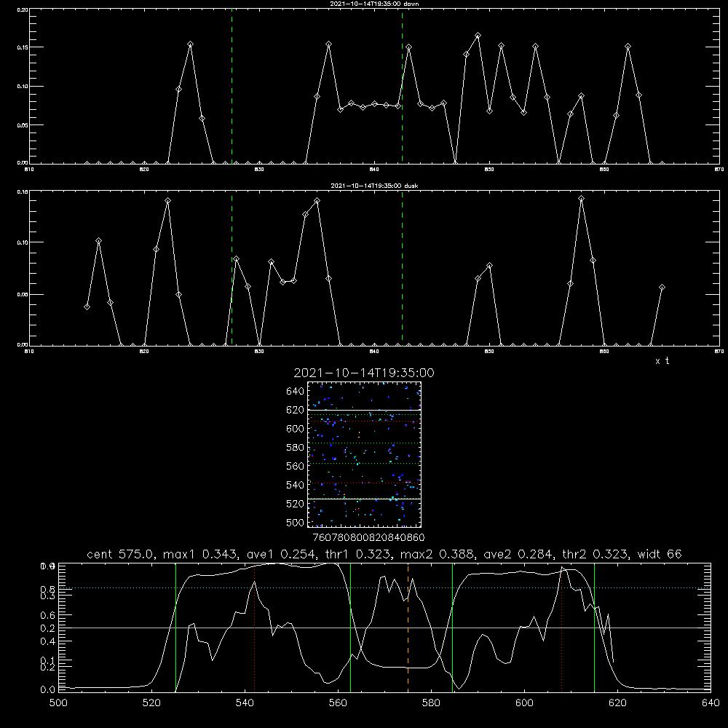Image resolution: width=728 pixels, height=728 pixels.
Task: Click the left green dashed line in dawn plot
Action: [x=232, y=86]
